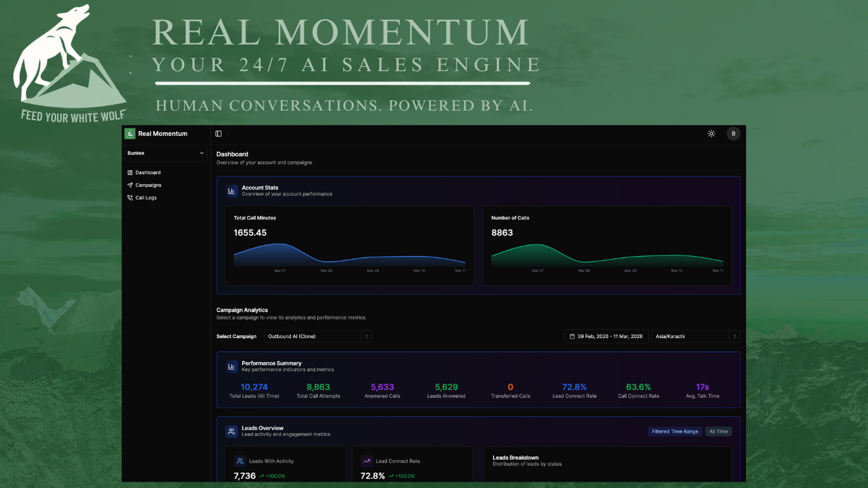Click the 5,633 Answered Calls value
This screenshot has width=868, height=488.
(383, 387)
